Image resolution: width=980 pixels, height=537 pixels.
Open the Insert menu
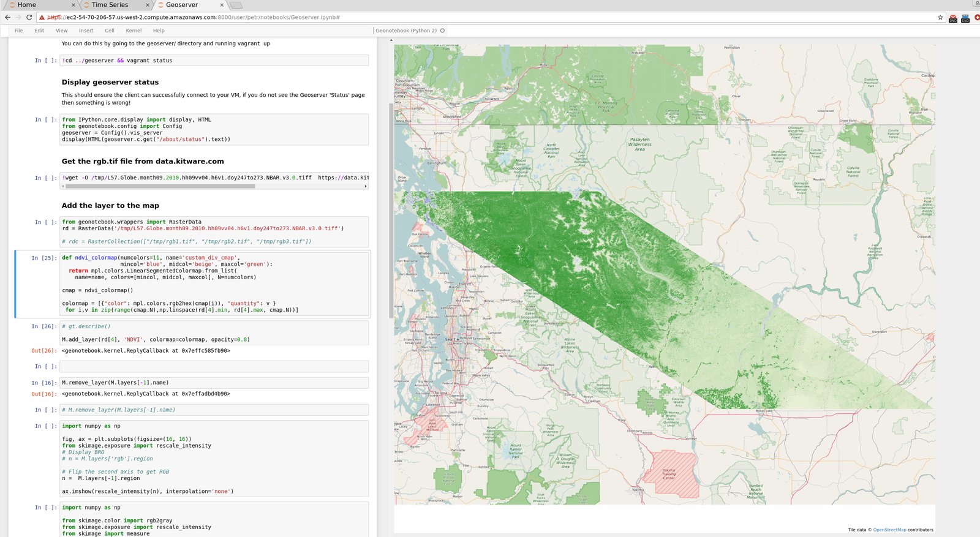(86, 30)
